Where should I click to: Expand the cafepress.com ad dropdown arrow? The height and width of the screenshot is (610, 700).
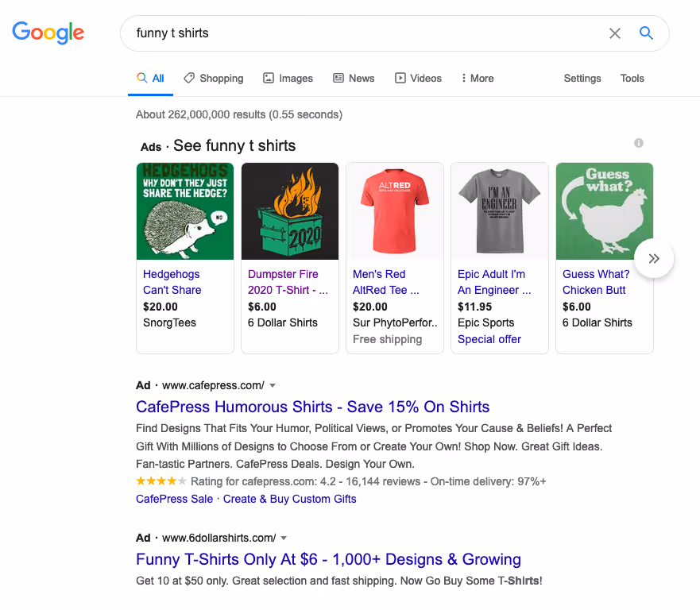click(273, 385)
